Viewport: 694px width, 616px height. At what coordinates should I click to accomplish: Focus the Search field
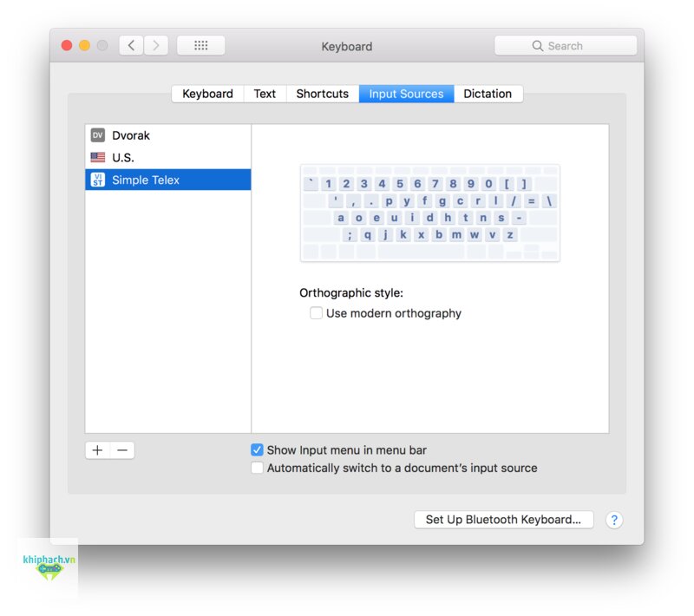coord(566,46)
